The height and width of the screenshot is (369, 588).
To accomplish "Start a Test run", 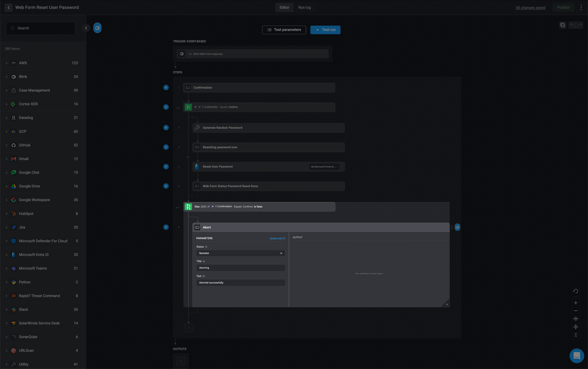I will coord(325,30).
